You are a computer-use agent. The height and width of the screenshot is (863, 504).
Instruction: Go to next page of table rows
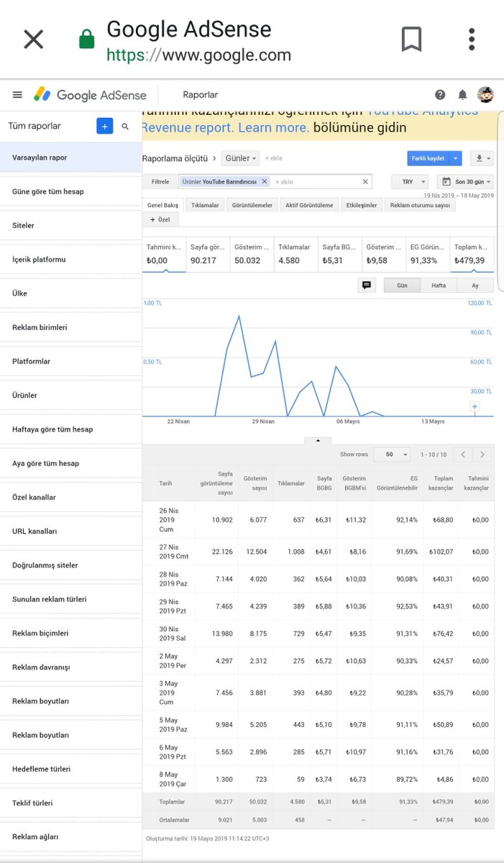click(482, 455)
